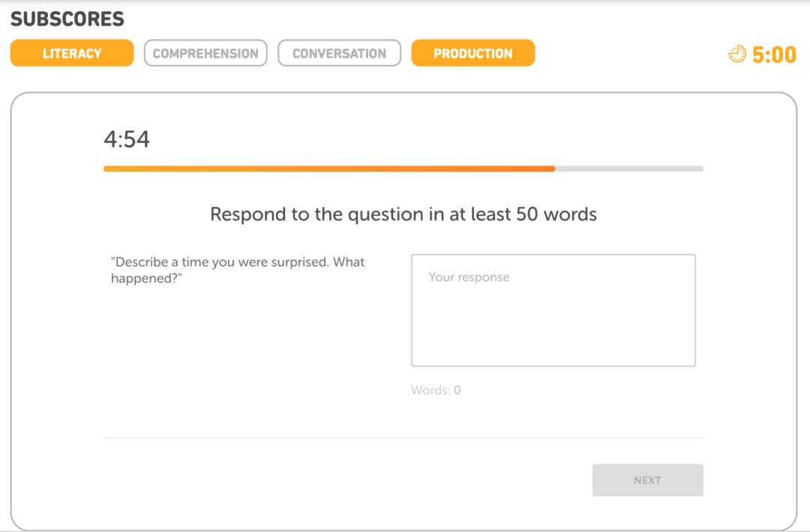
Task: Click the gray unfilled end of the progress bar
Action: (x=628, y=169)
